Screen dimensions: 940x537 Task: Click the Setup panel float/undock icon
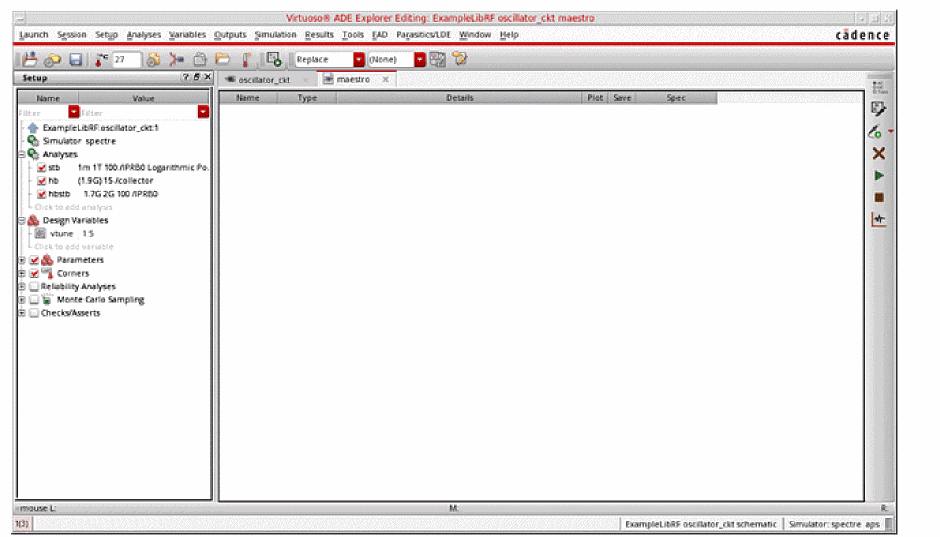pyautogui.click(x=197, y=77)
